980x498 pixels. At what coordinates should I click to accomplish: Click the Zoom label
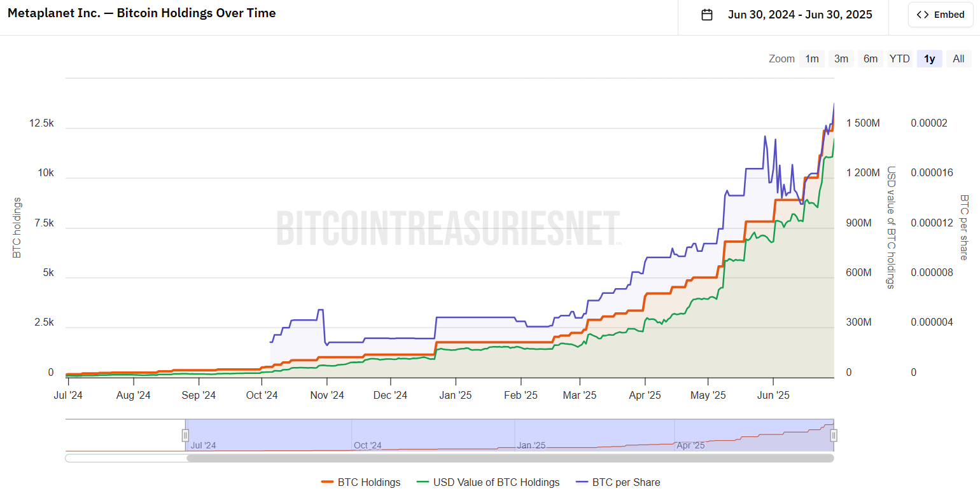tap(781, 59)
